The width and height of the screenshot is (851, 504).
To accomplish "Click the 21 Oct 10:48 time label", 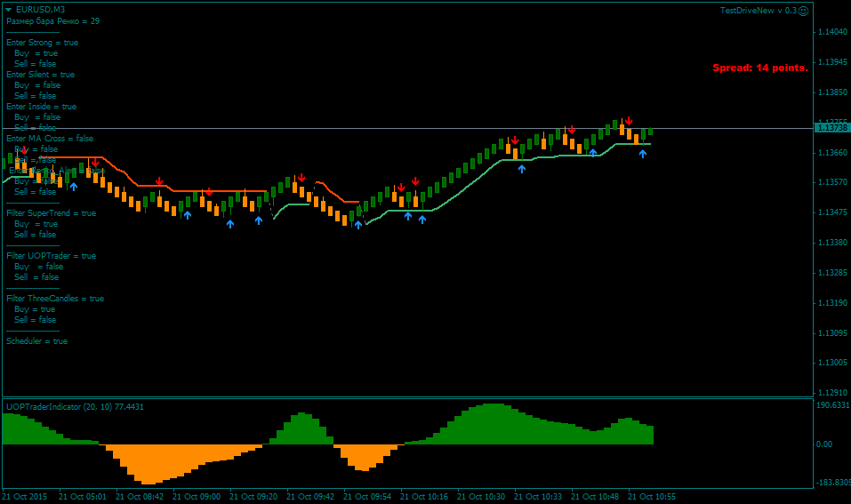I will tap(596, 496).
